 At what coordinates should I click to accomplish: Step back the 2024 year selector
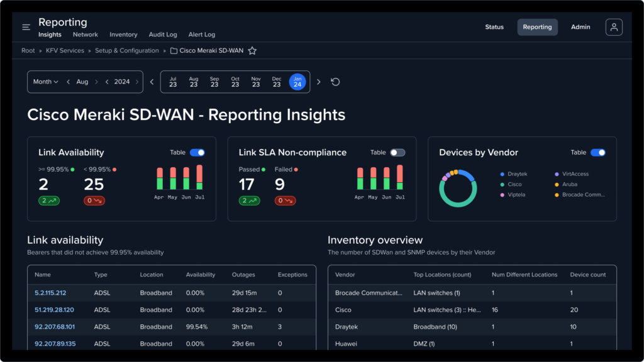106,82
